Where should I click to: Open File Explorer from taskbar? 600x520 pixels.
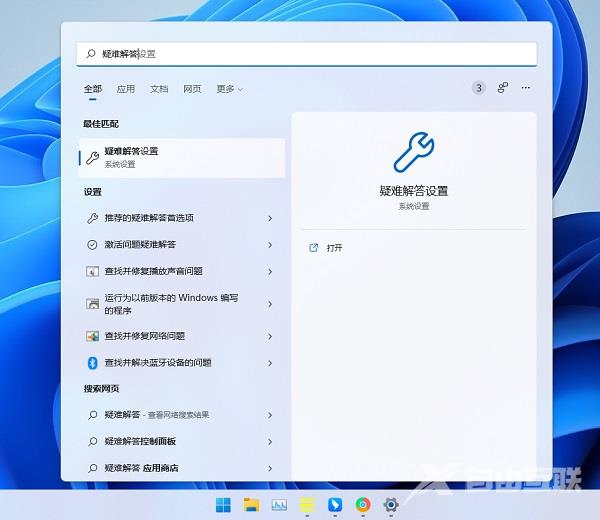(x=251, y=505)
